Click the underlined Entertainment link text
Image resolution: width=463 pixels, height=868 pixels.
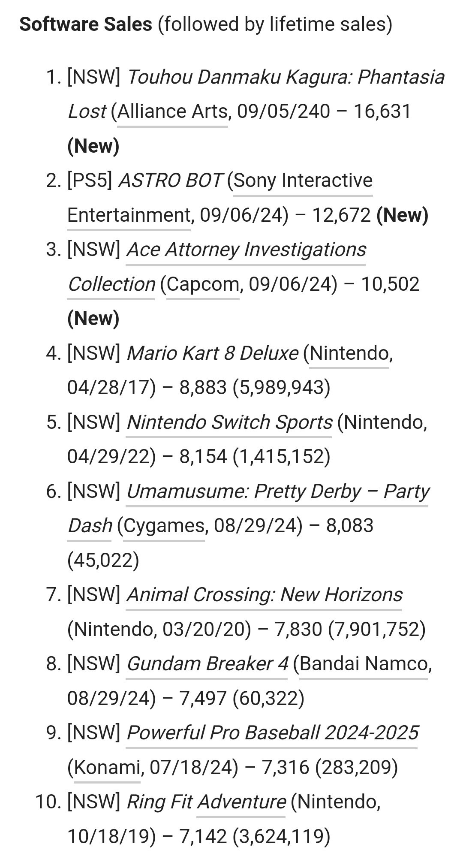[129, 215]
